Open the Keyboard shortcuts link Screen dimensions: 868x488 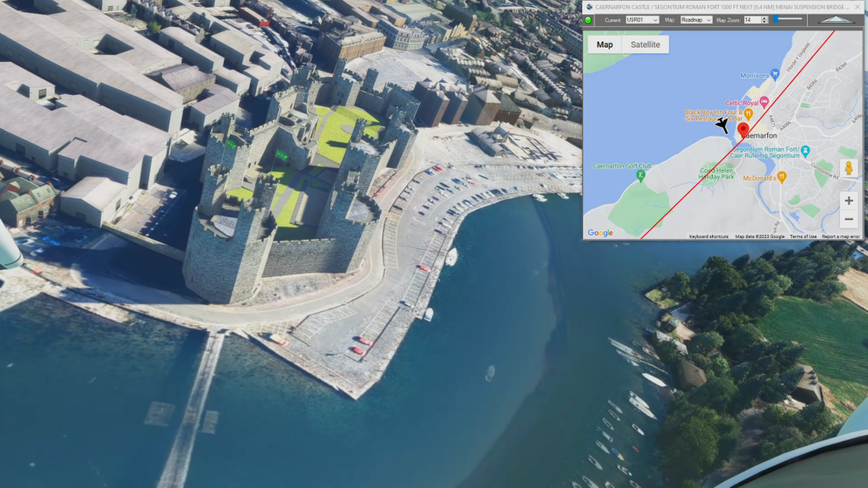pos(709,236)
